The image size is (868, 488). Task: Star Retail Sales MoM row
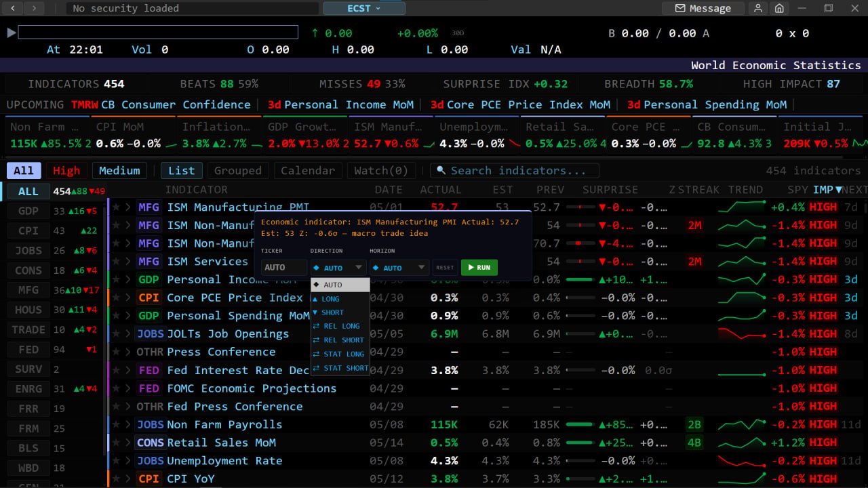[x=116, y=443]
